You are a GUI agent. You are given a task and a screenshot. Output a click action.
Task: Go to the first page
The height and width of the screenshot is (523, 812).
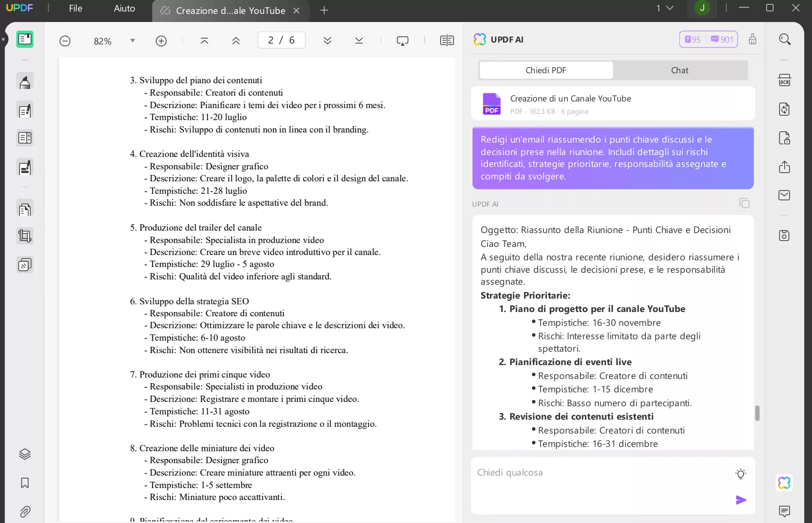(204, 41)
